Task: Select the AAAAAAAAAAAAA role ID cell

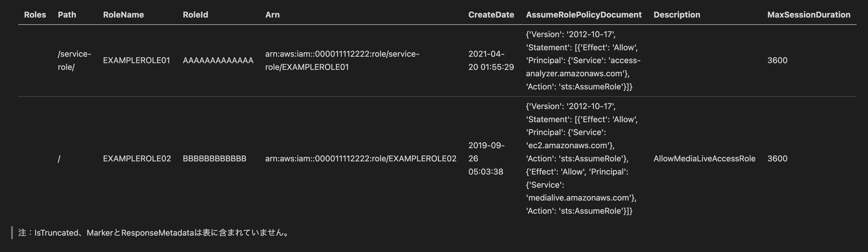Action: [x=218, y=61]
